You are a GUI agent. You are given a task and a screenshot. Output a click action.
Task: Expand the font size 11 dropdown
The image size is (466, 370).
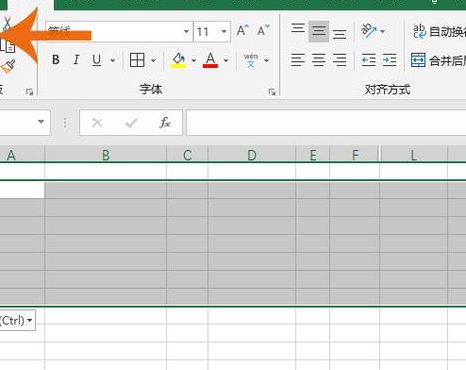coord(224,32)
